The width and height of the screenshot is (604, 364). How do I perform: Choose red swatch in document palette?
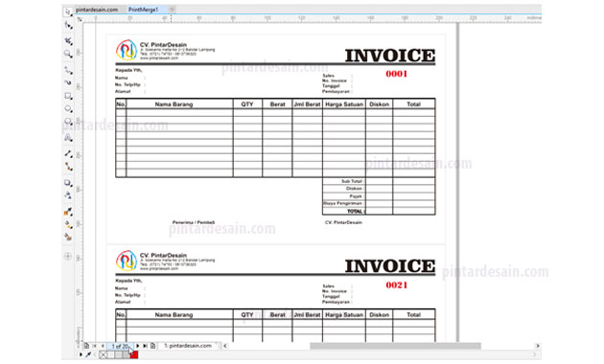tap(133, 354)
